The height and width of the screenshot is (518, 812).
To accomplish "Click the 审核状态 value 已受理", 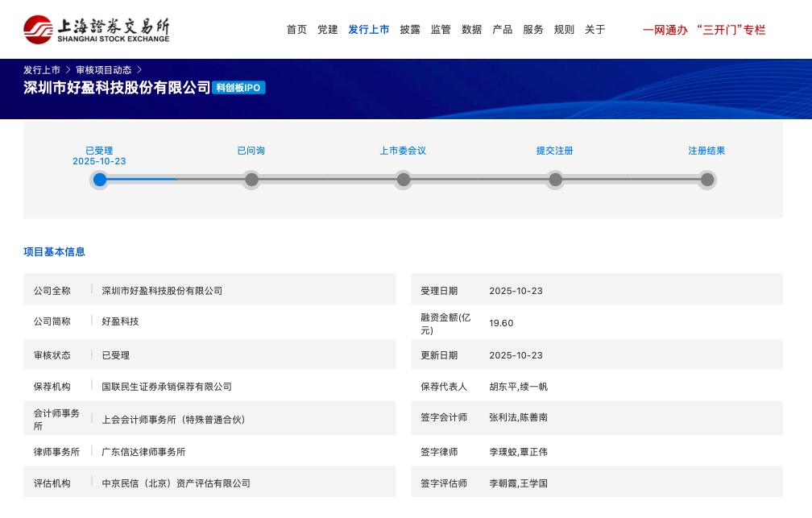I will pos(115,355).
